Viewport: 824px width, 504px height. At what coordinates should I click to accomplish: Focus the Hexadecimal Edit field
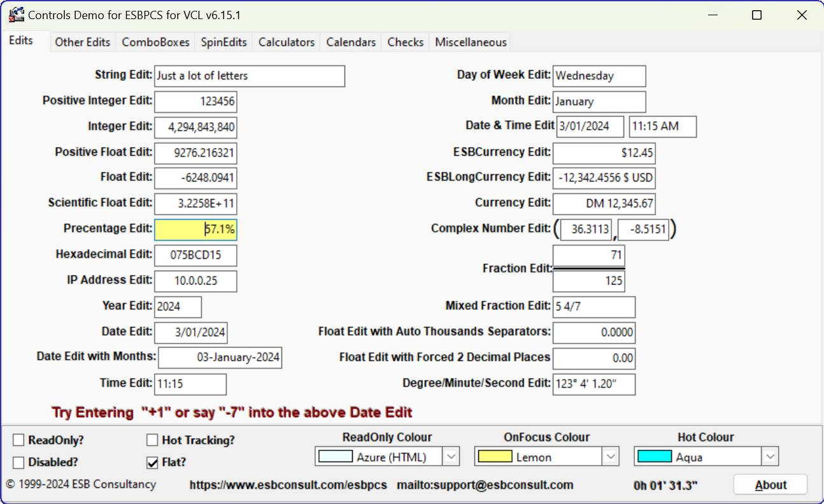196,255
